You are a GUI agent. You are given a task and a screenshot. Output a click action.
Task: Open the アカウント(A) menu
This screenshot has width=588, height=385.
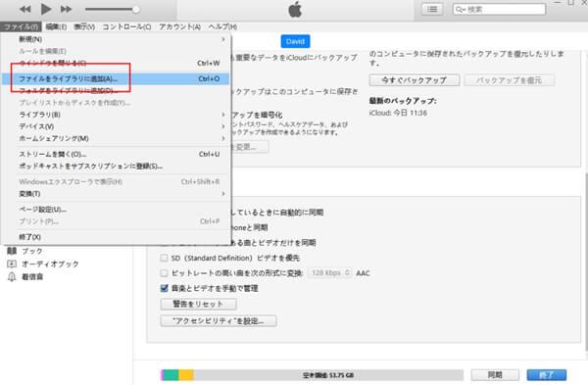(179, 26)
